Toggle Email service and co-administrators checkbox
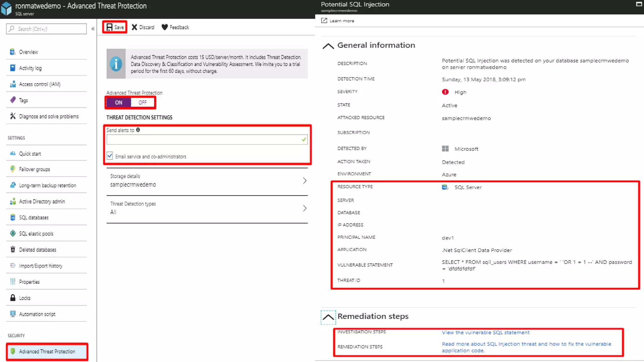Image resolution: width=644 pixels, height=362 pixels. 110,156
